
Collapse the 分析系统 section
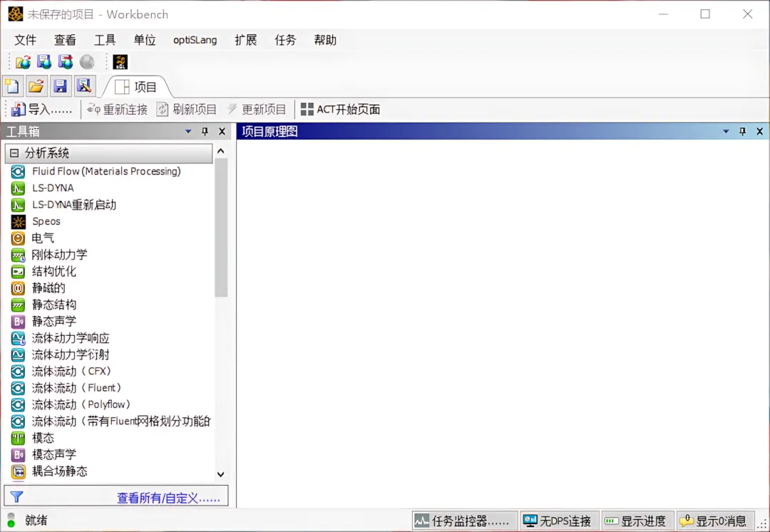(14, 153)
